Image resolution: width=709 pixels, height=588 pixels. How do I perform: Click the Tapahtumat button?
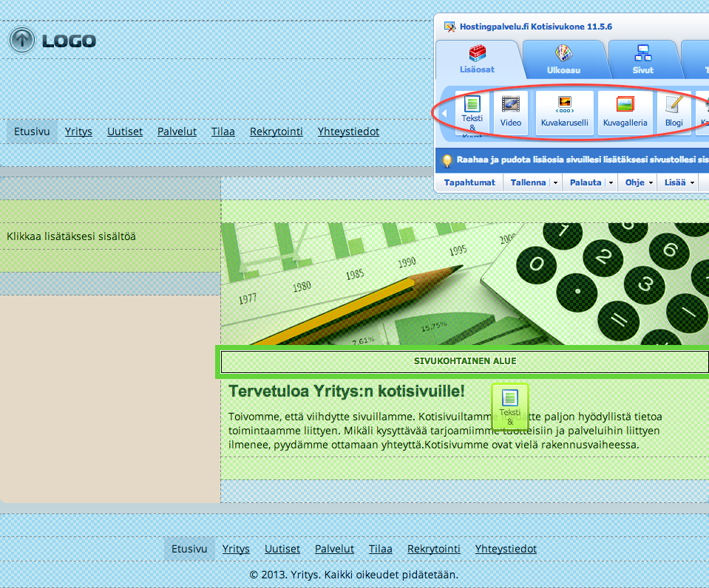click(469, 182)
